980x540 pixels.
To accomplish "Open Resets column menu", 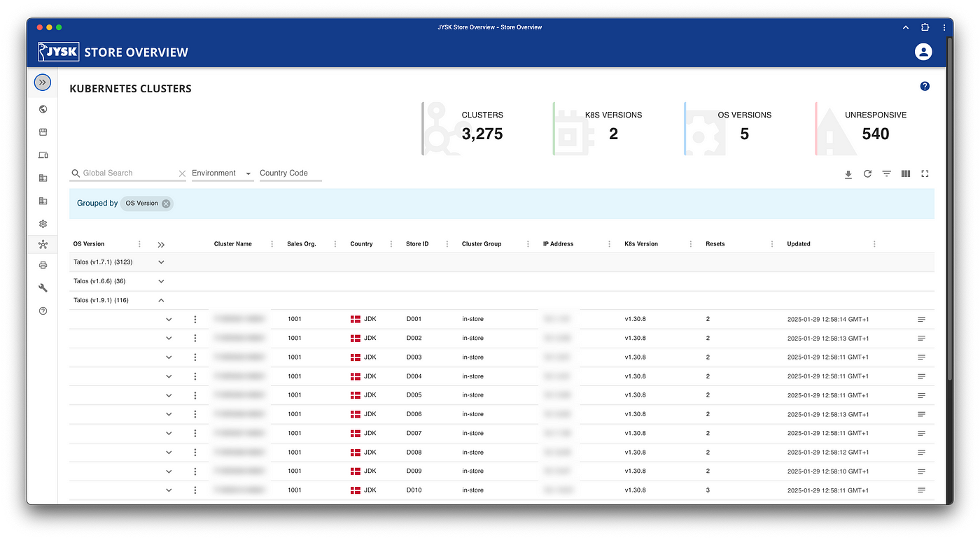I will (x=772, y=244).
